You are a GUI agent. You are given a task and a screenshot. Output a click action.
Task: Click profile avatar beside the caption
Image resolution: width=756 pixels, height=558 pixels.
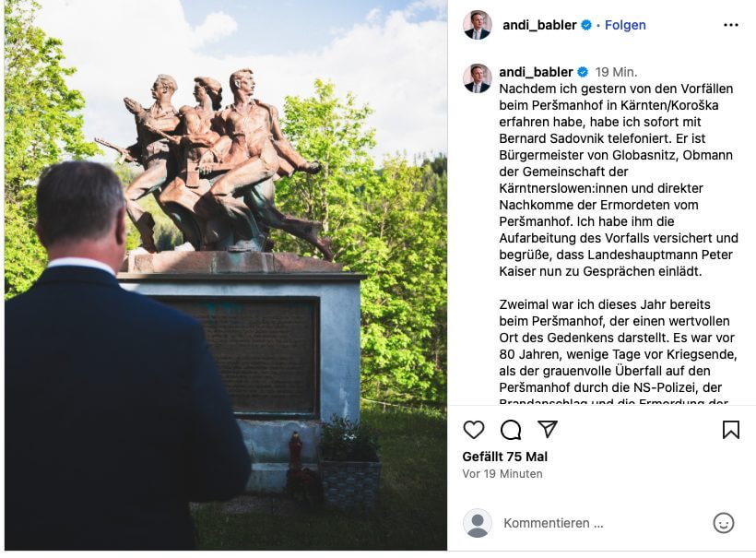point(478,78)
